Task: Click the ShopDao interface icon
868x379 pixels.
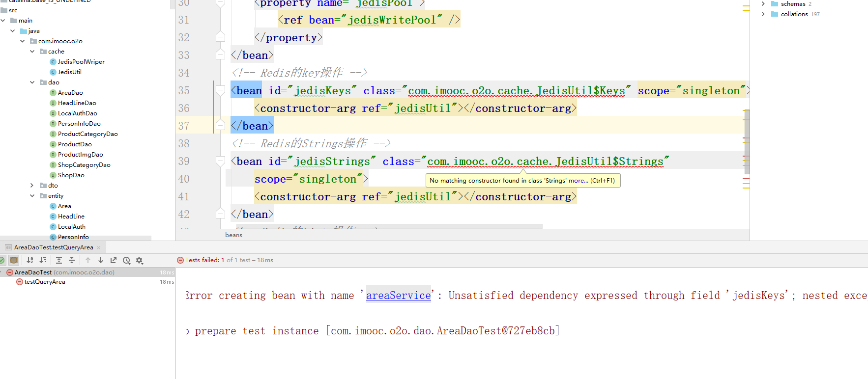Action: click(53, 175)
